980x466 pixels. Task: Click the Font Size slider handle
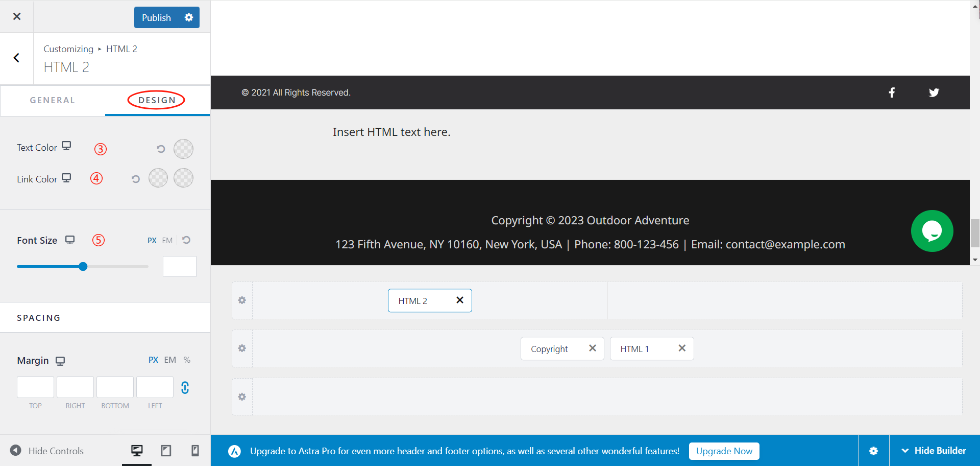[x=83, y=266]
